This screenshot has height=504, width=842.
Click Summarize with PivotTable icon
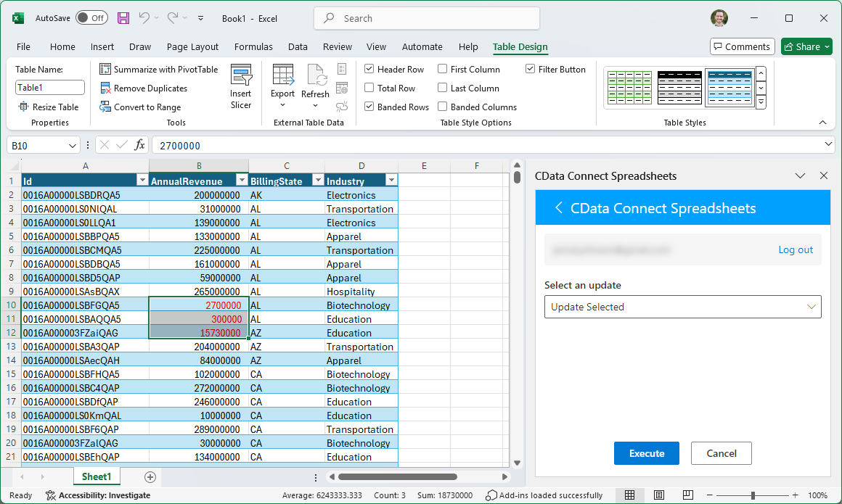point(106,70)
